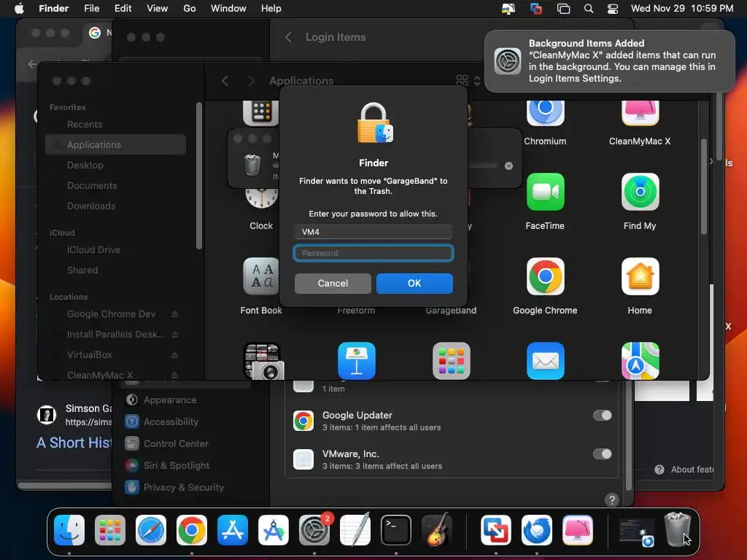
Task: Select the Home app icon
Action: [x=640, y=276]
